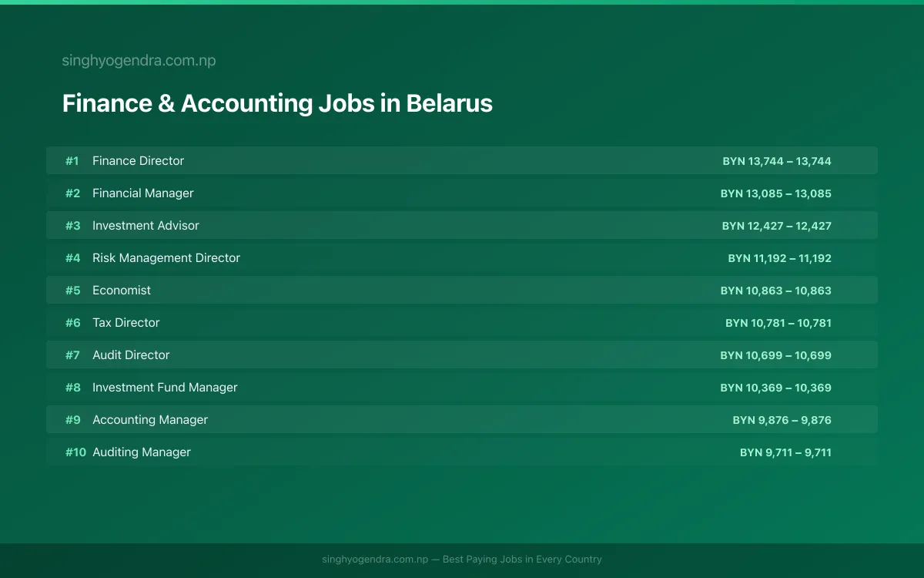Click salary BYN 10,369 – 10,369

(x=776, y=388)
